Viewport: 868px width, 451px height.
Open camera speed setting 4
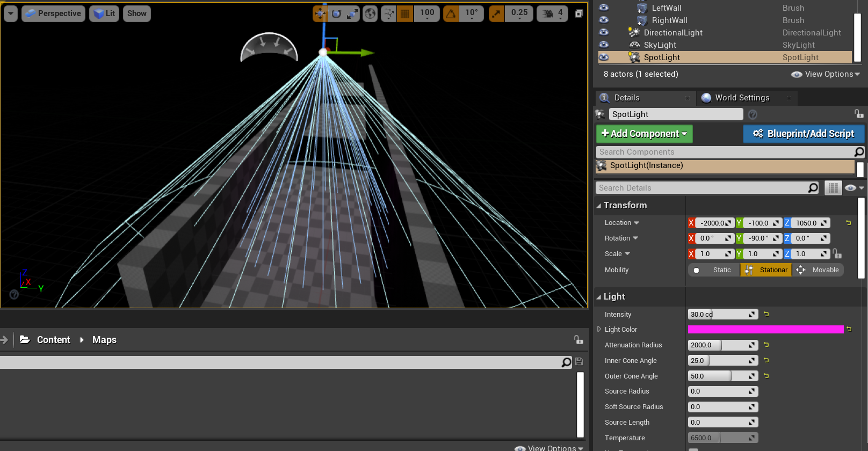point(552,14)
